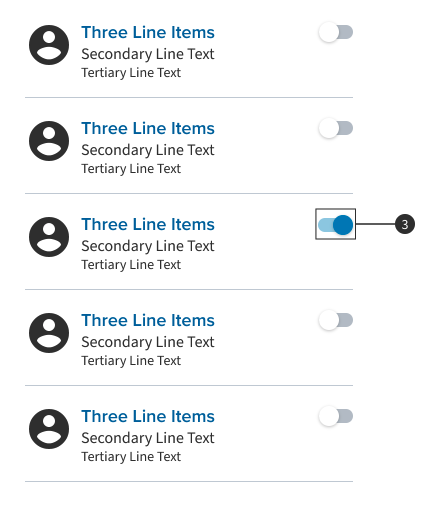The width and height of the screenshot is (440, 529).
Task: Click "Secondary Line Text" in the first item
Action: click(148, 54)
